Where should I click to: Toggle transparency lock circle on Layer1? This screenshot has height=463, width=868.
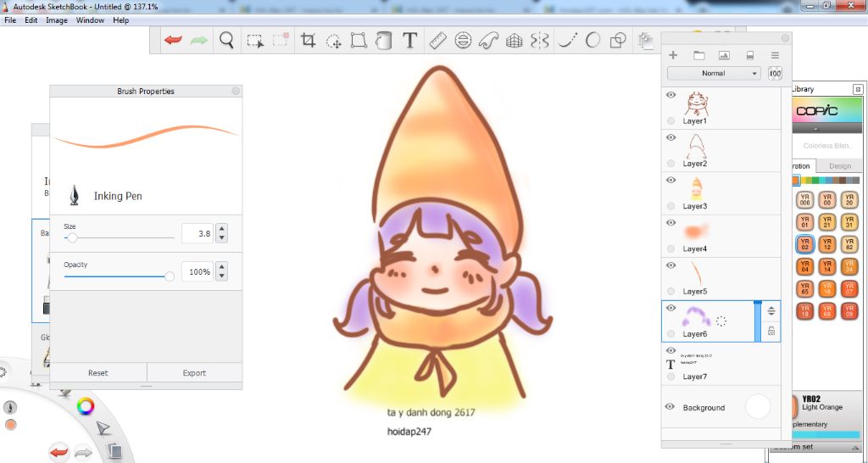click(x=671, y=120)
